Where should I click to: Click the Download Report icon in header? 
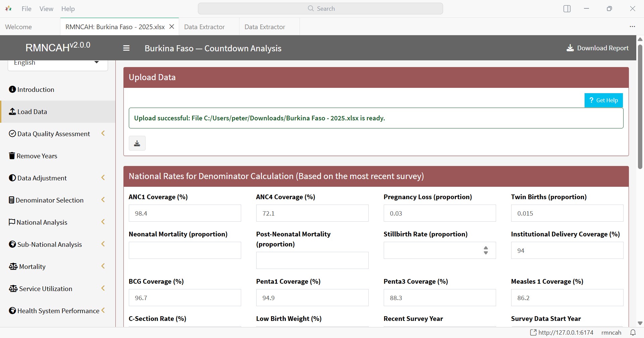click(570, 48)
